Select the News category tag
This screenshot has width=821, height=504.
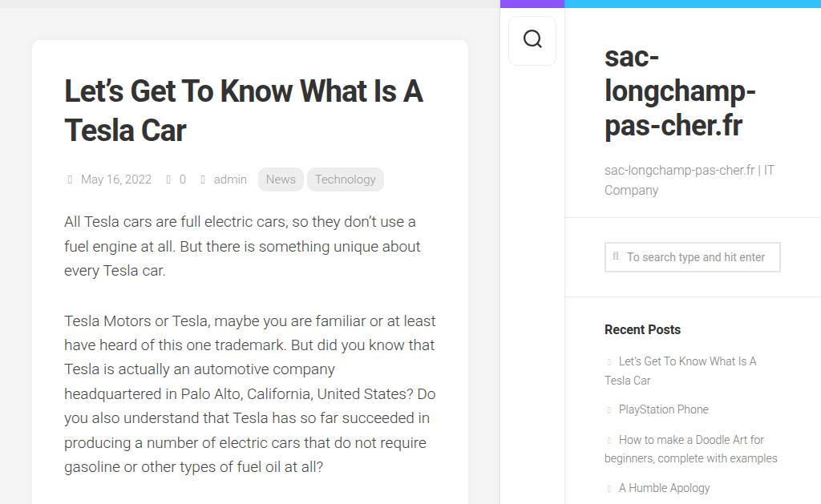coord(281,179)
